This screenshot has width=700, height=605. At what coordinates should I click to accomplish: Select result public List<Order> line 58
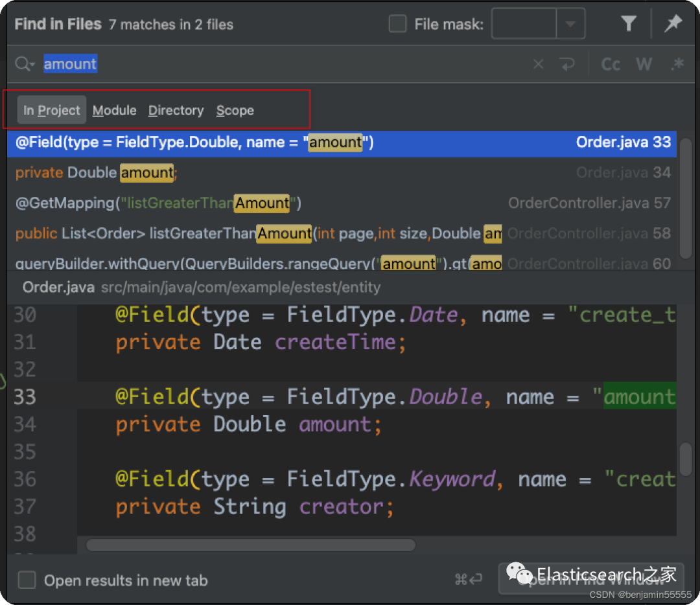point(342,233)
